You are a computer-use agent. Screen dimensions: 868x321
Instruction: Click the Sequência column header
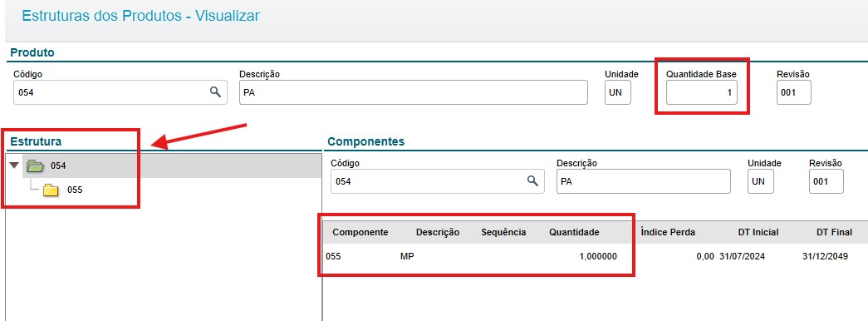click(x=503, y=232)
